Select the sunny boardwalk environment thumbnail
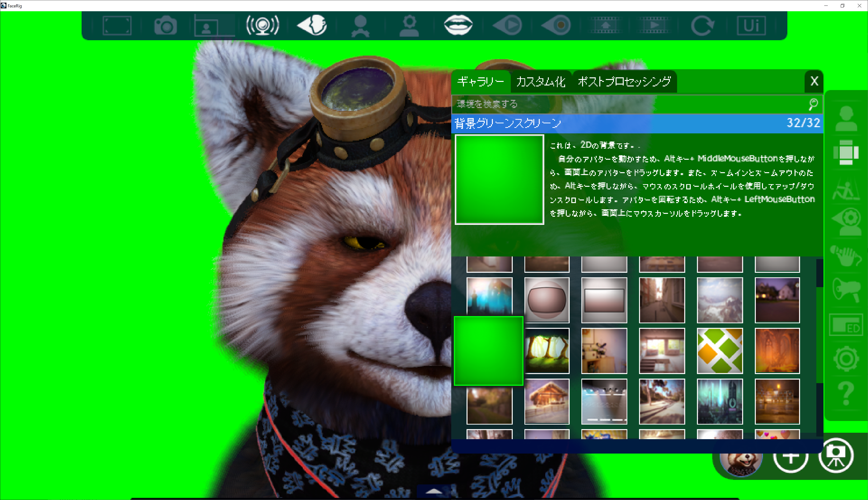Screen dimensions: 868x500 pyautogui.click(x=662, y=401)
